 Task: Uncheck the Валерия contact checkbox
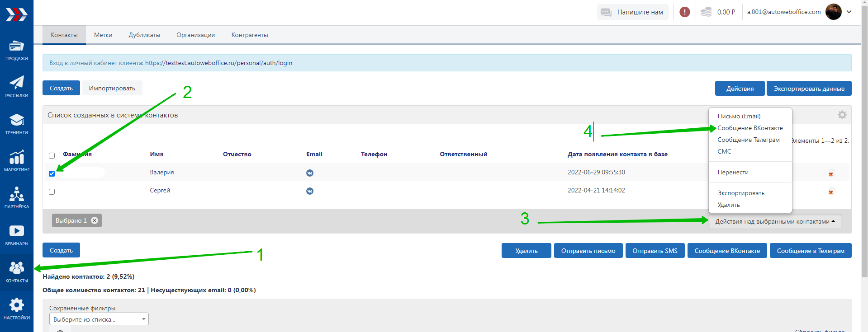pyautogui.click(x=52, y=174)
